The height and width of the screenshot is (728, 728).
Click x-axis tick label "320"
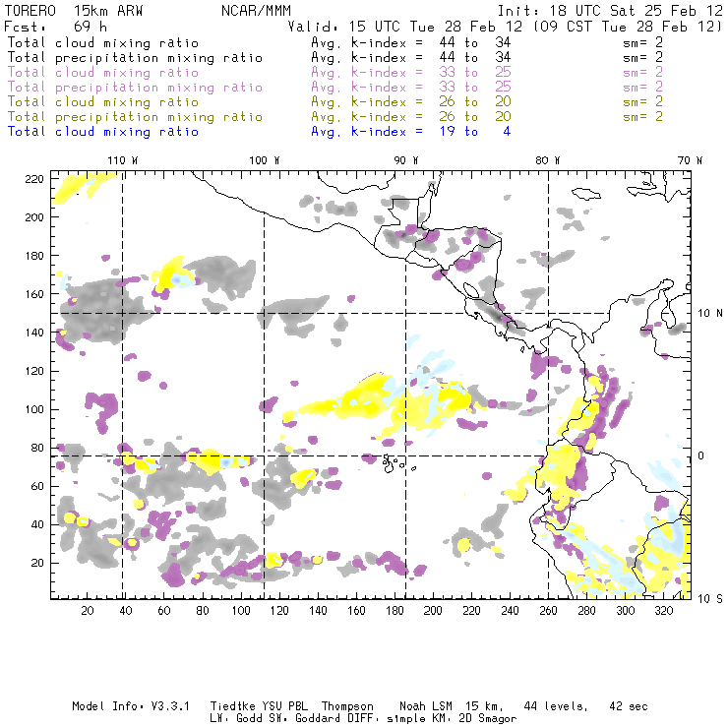pos(663,611)
